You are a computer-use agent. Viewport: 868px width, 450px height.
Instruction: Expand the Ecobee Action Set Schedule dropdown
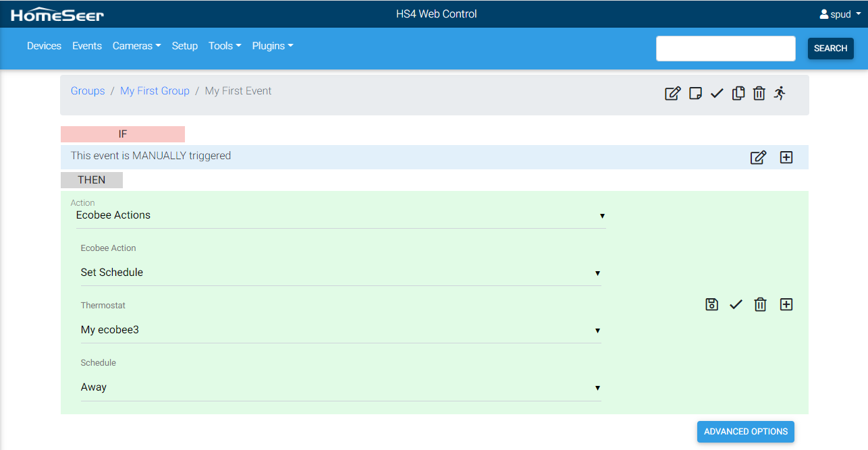(340, 273)
